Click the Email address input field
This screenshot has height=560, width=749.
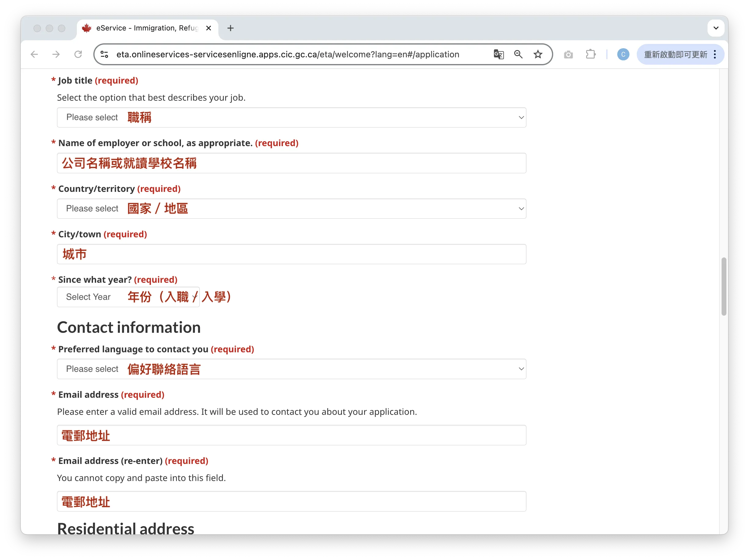292,436
